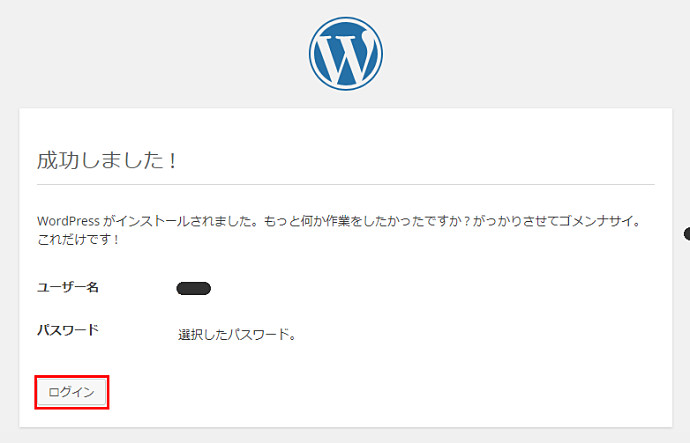
Task: Click the WordPress logo
Action: pyautogui.click(x=346, y=53)
